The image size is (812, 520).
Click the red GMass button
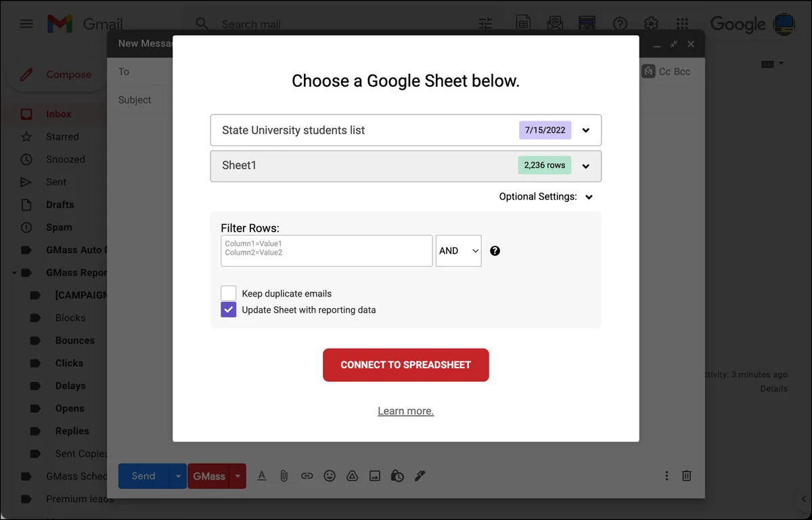point(209,476)
